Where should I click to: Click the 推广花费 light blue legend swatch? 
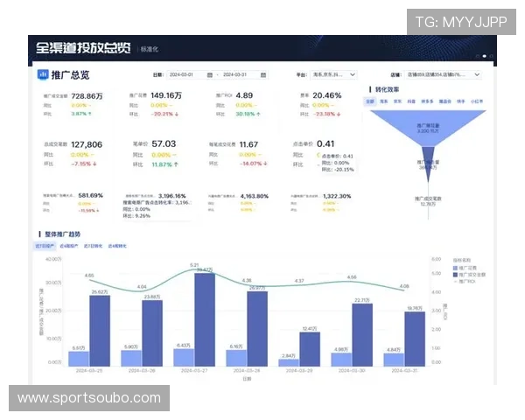455,268
